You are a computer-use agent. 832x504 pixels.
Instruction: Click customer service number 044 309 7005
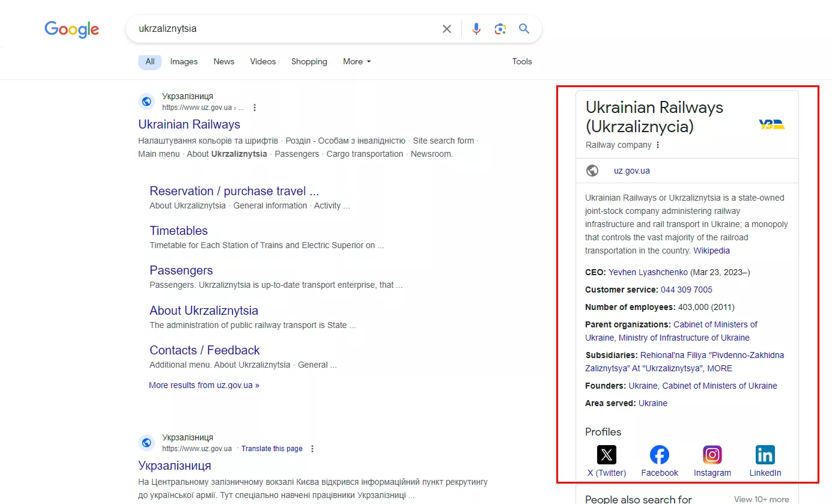coord(687,290)
